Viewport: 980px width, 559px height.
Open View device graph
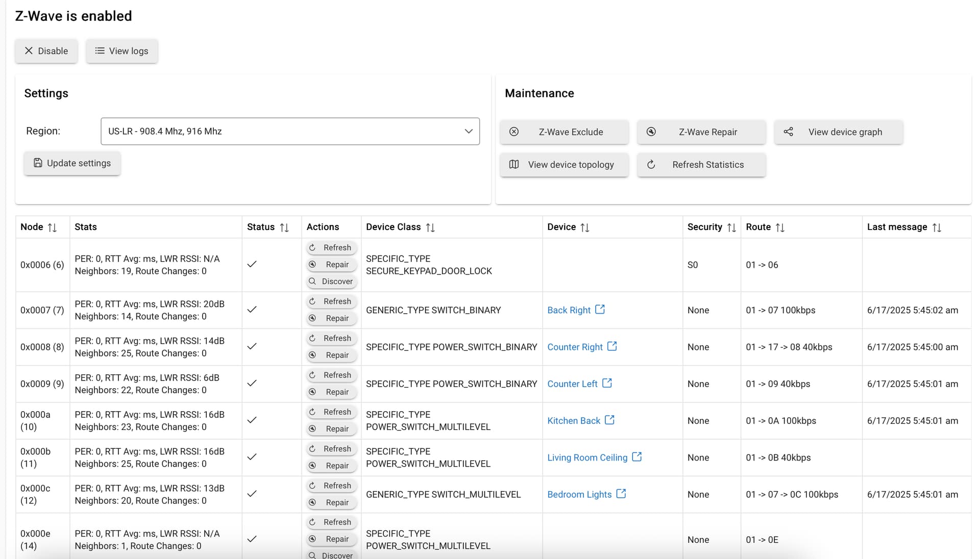(x=838, y=132)
